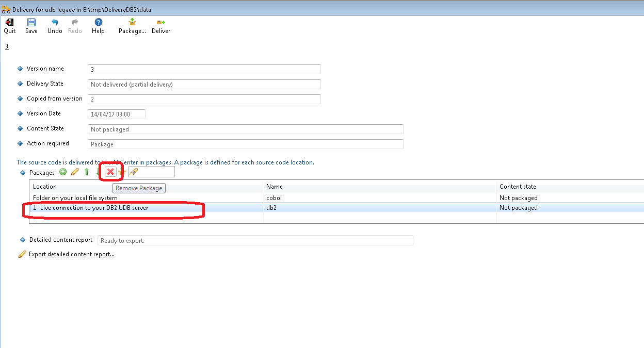
Task: Open the Help toolbar button
Action: (x=98, y=23)
